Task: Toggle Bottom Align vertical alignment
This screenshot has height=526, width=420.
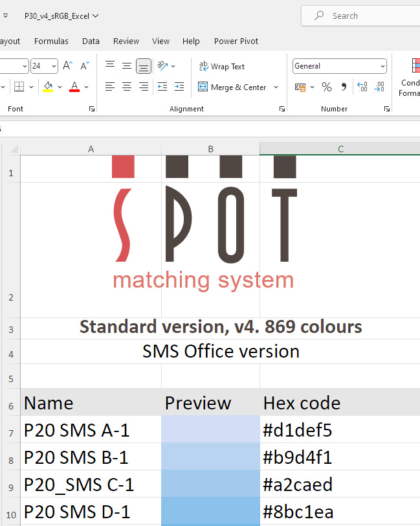Action: pos(144,66)
